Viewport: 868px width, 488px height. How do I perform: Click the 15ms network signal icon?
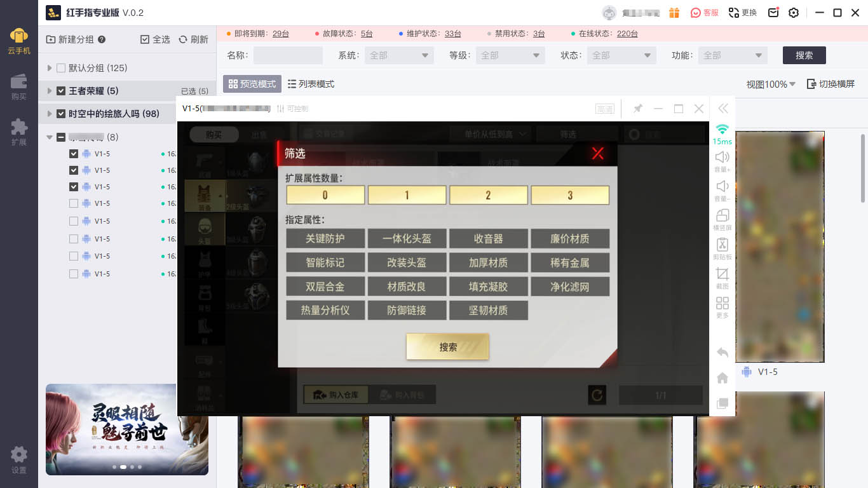pyautogui.click(x=722, y=130)
